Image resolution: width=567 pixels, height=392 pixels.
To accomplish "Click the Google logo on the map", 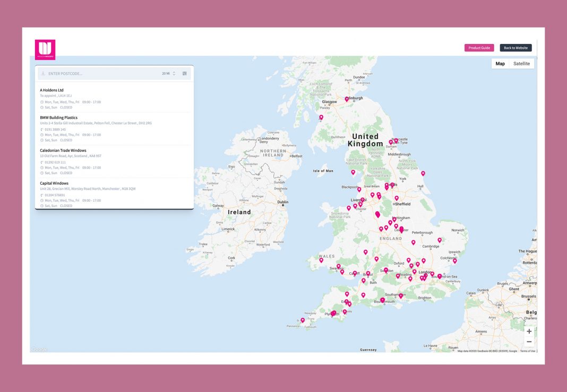I will 39,350.
